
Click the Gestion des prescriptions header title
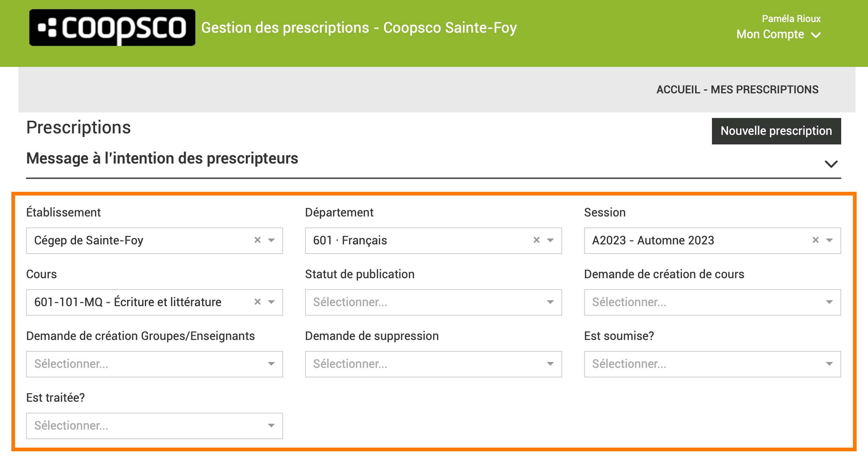click(359, 28)
